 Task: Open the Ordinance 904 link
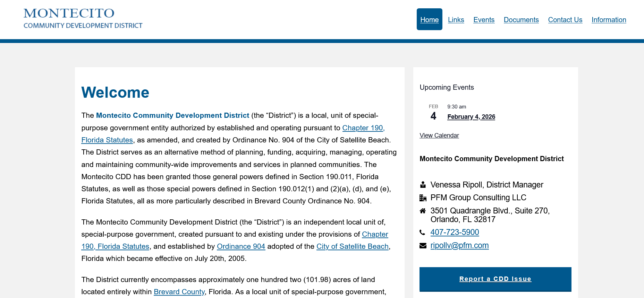coord(241,246)
